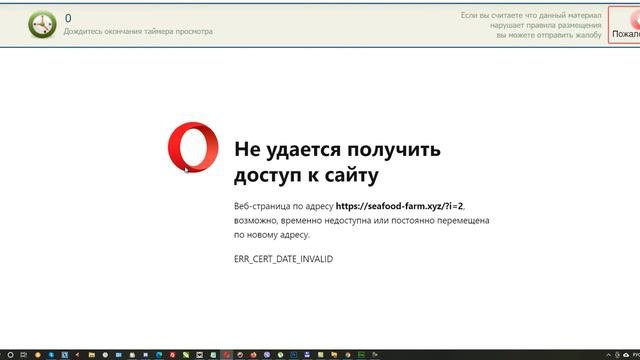Image resolution: width=640 pixels, height=360 pixels.
Task: Click the 'Дождитесь окончания таймера просмотра' text
Action: coord(138,31)
